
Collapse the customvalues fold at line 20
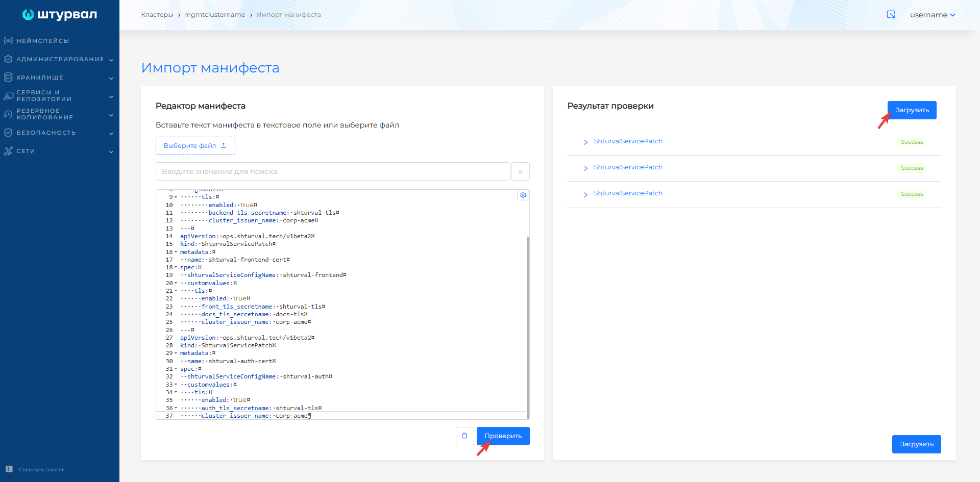click(176, 283)
